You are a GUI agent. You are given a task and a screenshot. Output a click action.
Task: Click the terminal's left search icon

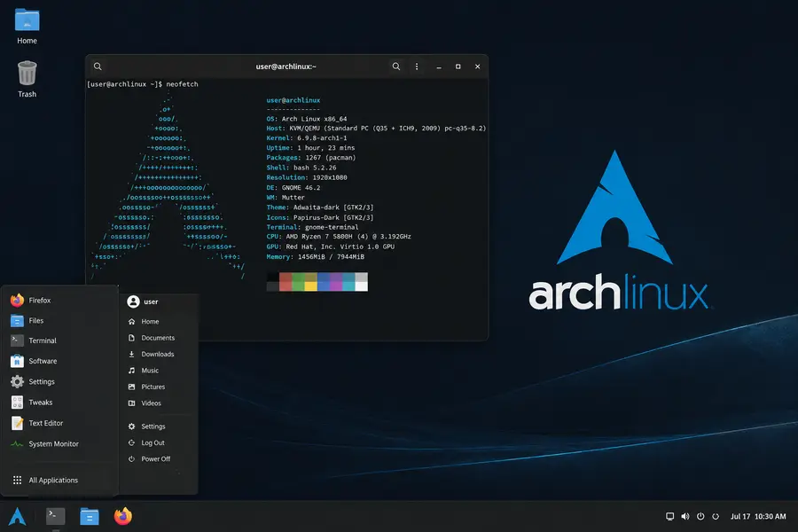[x=98, y=66]
